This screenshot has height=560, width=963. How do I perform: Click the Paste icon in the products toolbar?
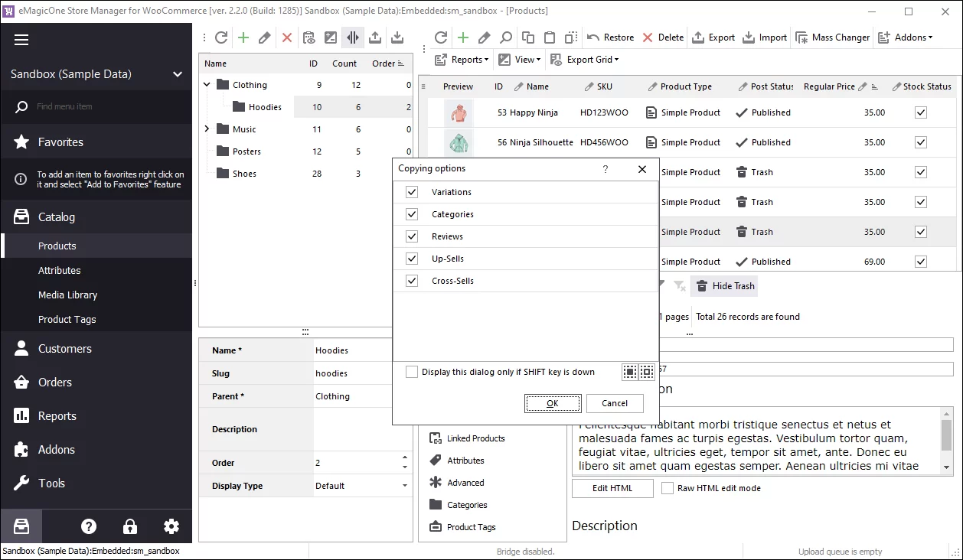click(x=549, y=37)
